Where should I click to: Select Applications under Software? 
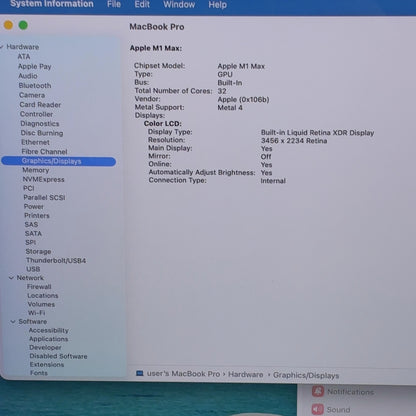49,339
